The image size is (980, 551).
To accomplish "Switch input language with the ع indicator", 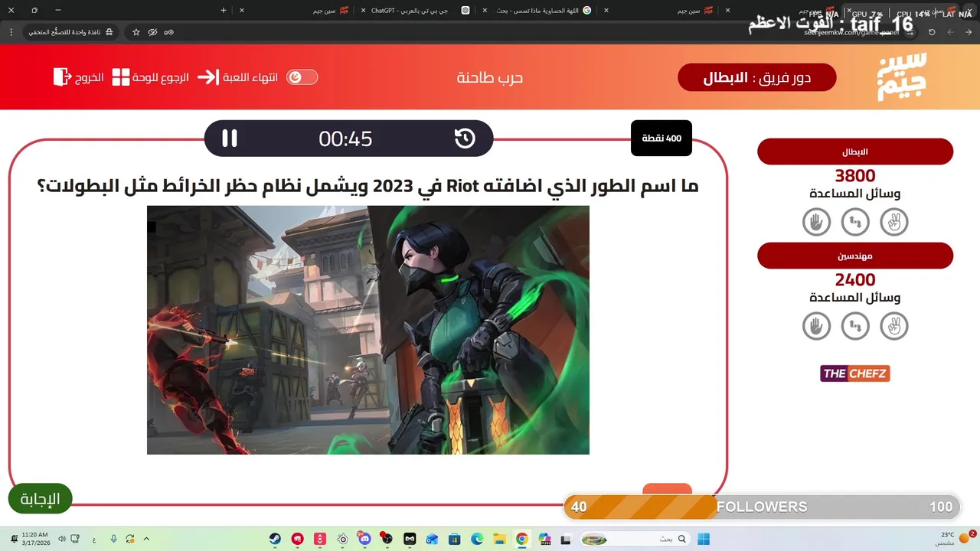I will click(x=94, y=539).
